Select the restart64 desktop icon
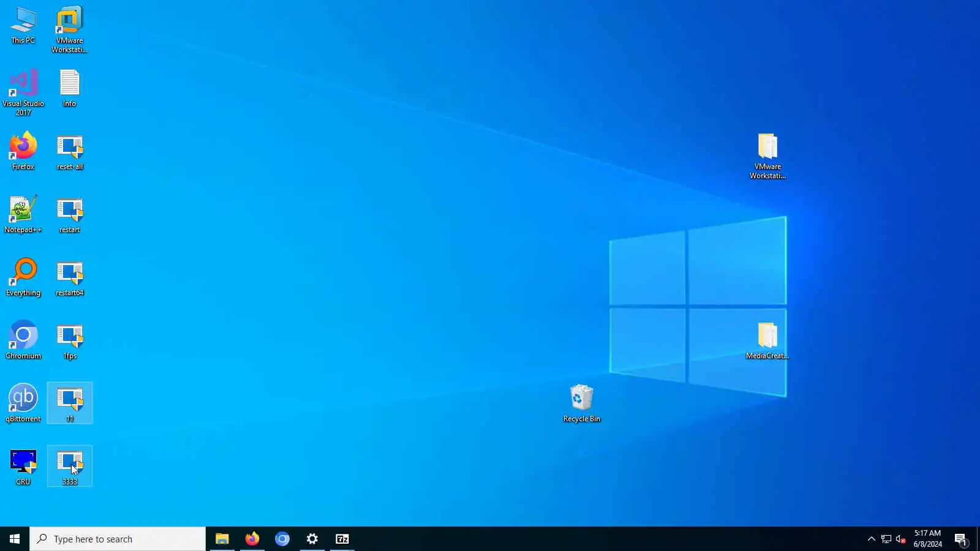 [x=69, y=279]
